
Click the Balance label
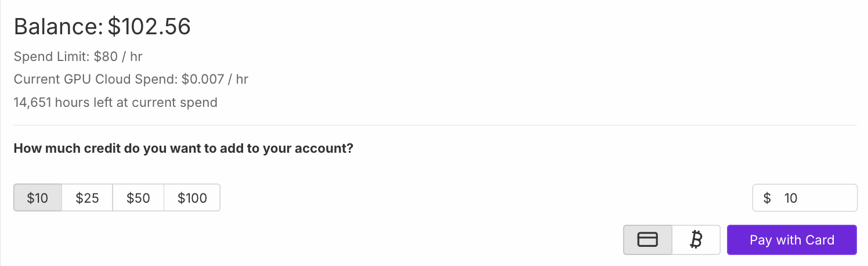point(59,27)
